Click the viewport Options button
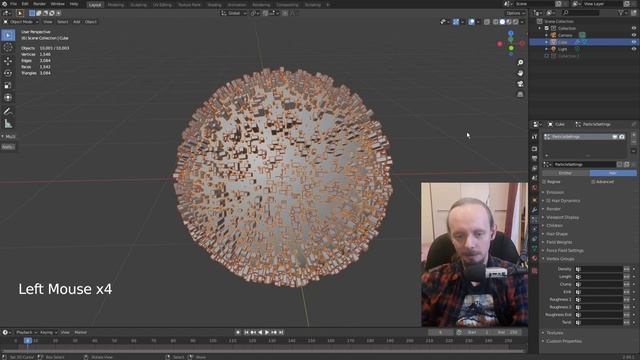640x360 pixels. 515,13
